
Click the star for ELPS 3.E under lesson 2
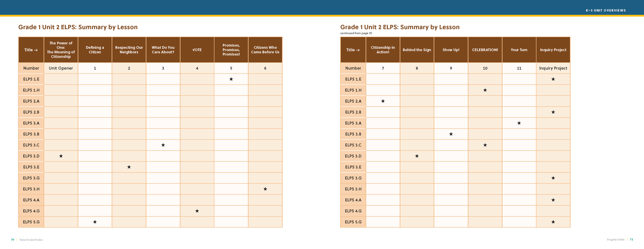coord(129,167)
